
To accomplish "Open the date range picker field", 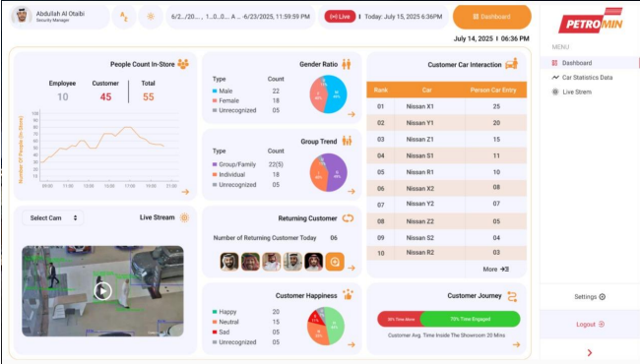I will [x=240, y=17].
